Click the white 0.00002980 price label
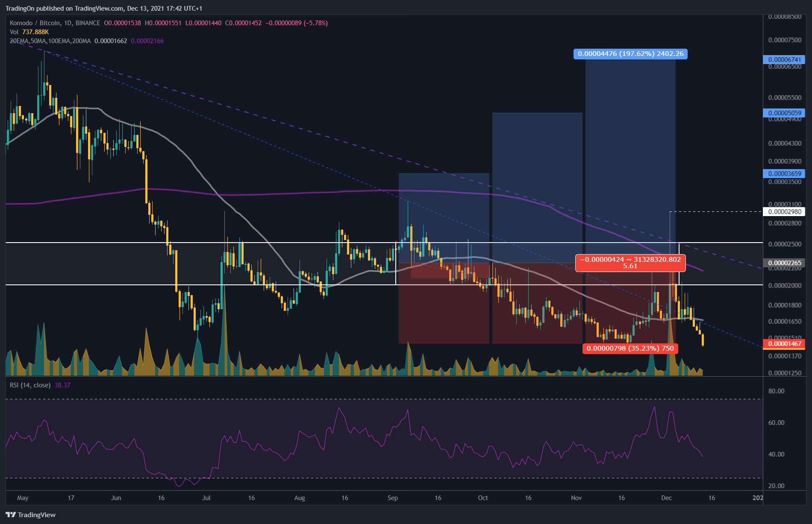The image size is (812, 524). 784,212
